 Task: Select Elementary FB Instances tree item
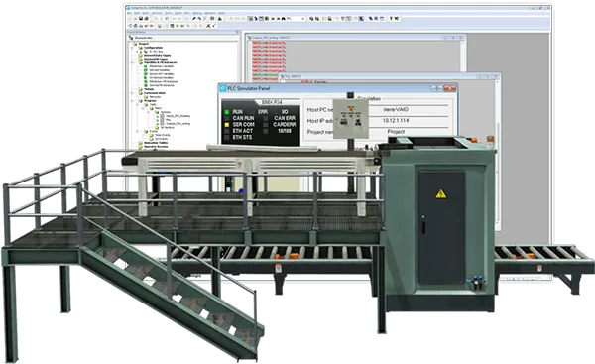click(x=164, y=81)
